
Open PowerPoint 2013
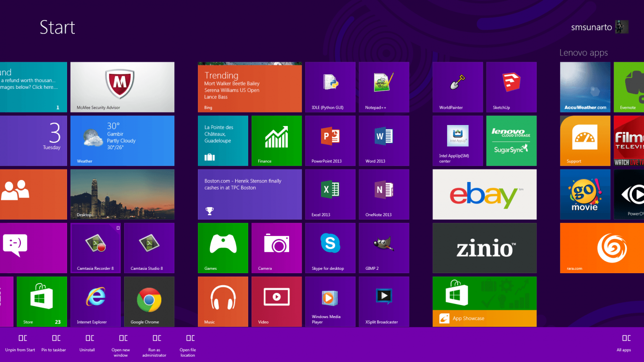click(x=330, y=141)
